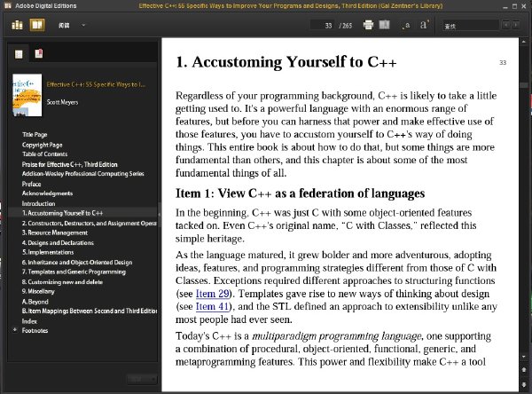Open the reading menu dropdown arrow
This screenshot has height=394, width=532.
[x=83, y=25]
